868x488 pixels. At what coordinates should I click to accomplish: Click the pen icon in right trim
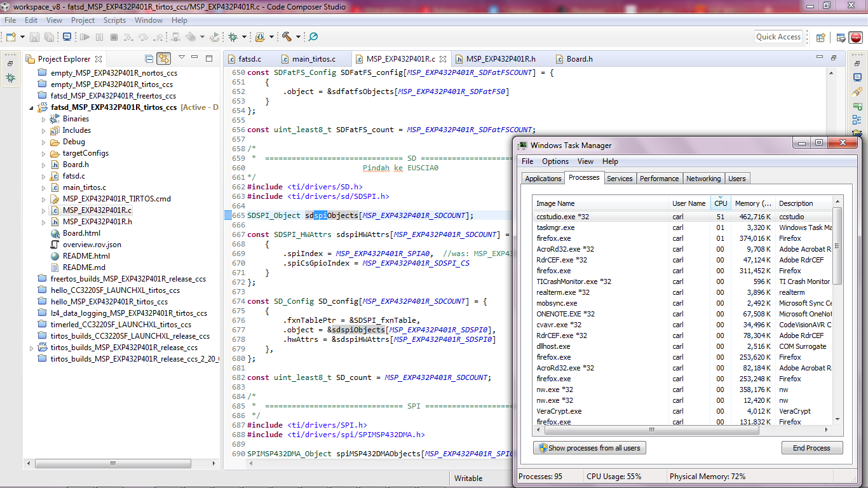tap(857, 91)
